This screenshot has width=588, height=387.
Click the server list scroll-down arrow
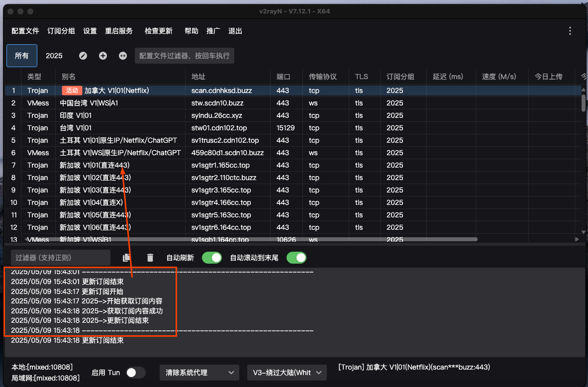coord(584,232)
